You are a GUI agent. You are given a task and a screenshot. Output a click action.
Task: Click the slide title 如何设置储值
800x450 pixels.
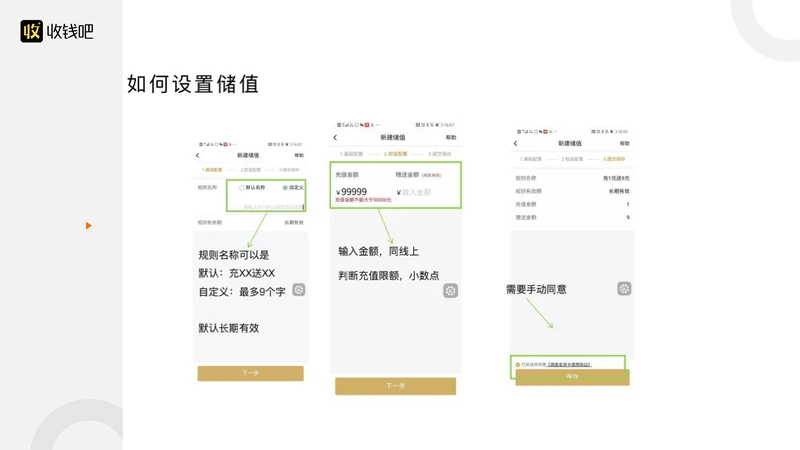point(193,84)
